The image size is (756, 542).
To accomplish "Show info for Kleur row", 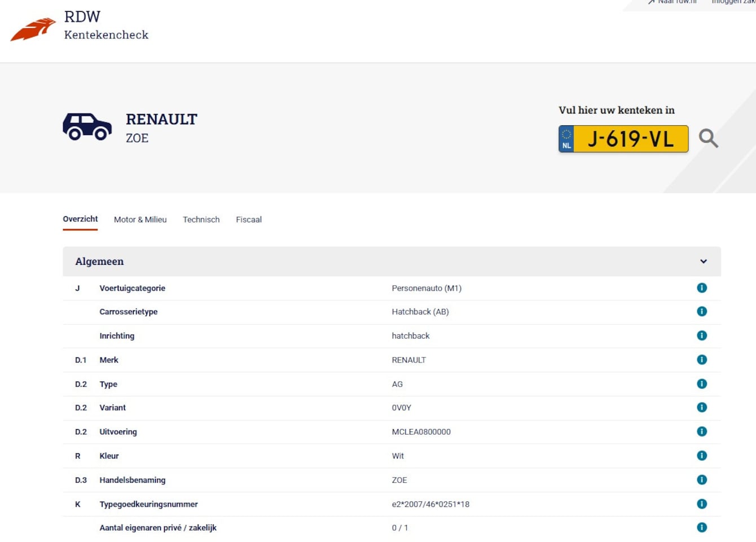I will 701,456.
